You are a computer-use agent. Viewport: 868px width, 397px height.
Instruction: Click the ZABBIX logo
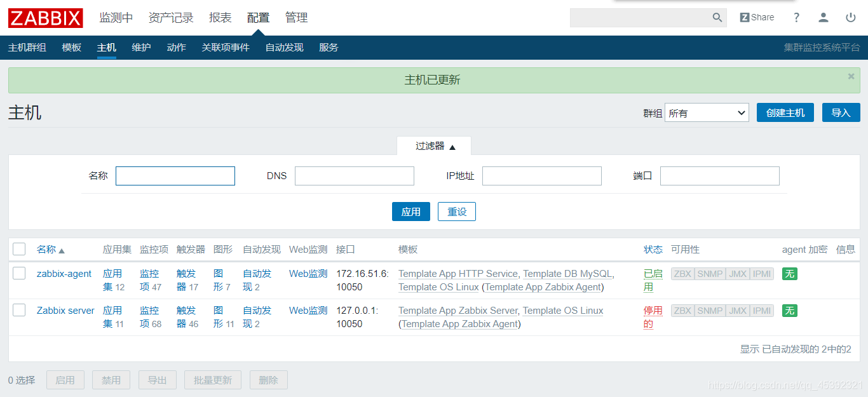pyautogui.click(x=46, y=18)
